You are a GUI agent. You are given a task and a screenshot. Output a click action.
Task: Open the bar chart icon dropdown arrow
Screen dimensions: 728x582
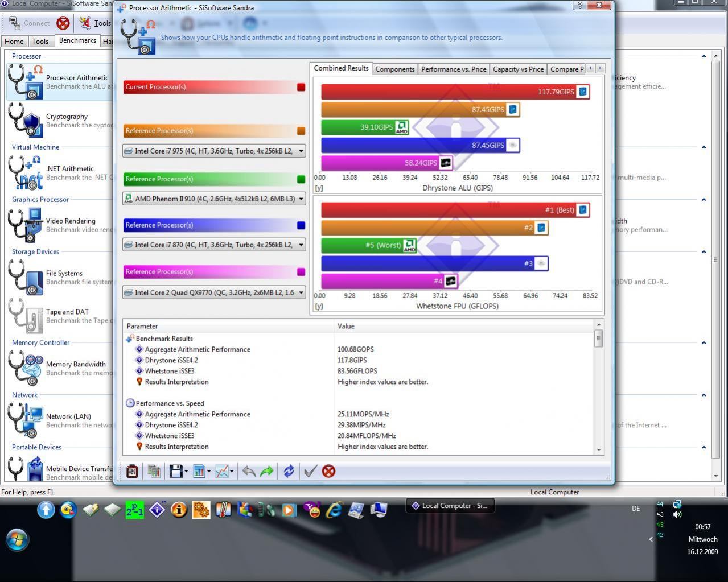point(209,471)
